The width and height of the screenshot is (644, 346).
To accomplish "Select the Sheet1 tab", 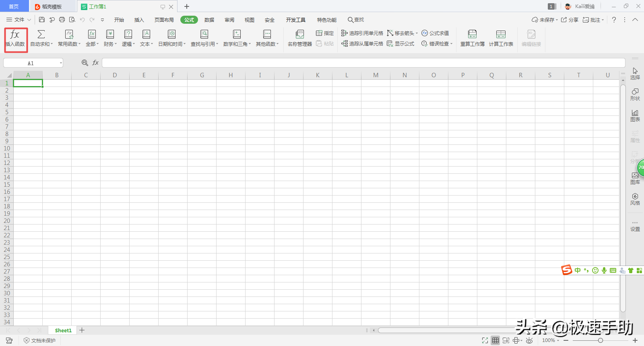I will point(63,330).
